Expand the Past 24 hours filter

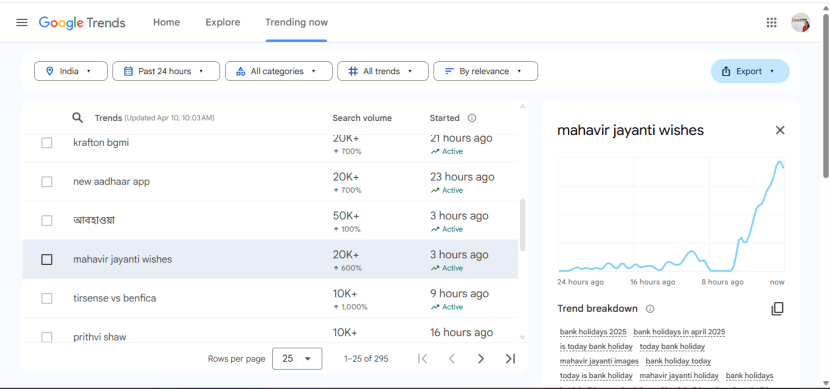tap(166, 71)
